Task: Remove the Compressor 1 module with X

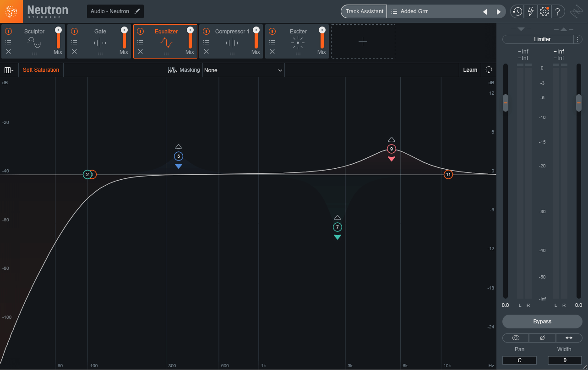Action: click(x=206, y=52)
